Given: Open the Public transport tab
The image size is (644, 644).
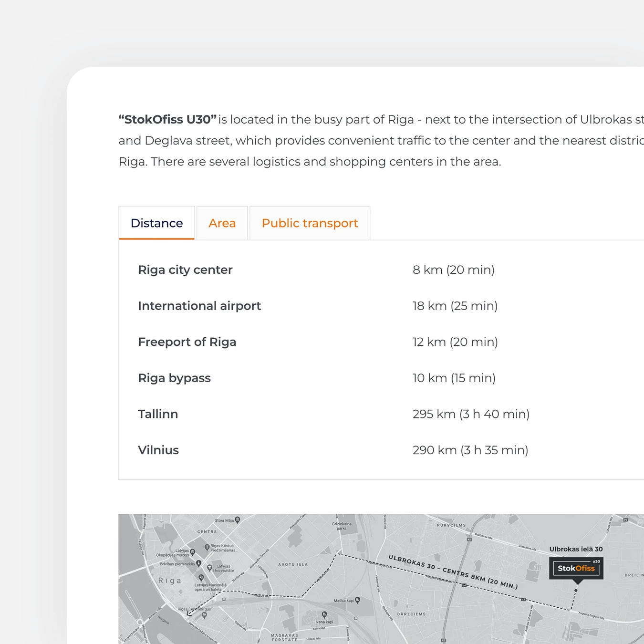Looking at the screenshot, I should point(310,223).
